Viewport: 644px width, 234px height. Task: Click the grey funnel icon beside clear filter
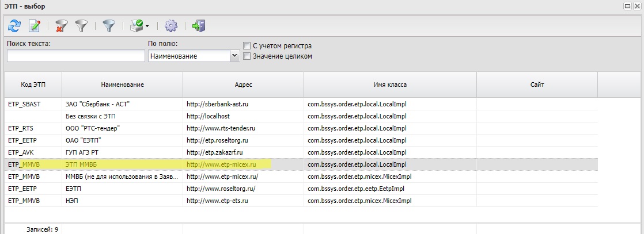point(81,26)
